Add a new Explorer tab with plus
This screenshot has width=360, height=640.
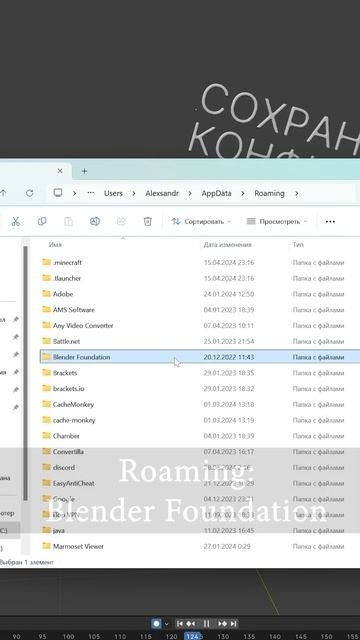(x=84, y=171)
